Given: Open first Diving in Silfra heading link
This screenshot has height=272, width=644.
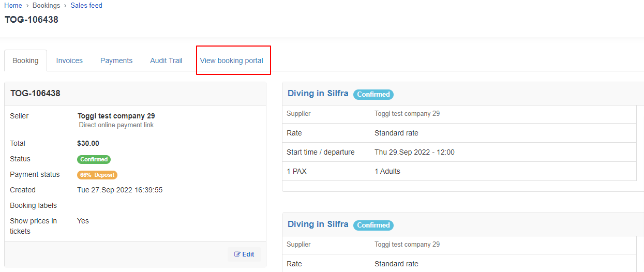Looking at the screenshot, I should pos(318,94).
